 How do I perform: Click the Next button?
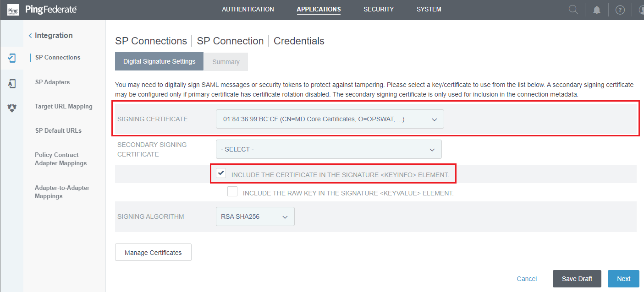point(623,279)
